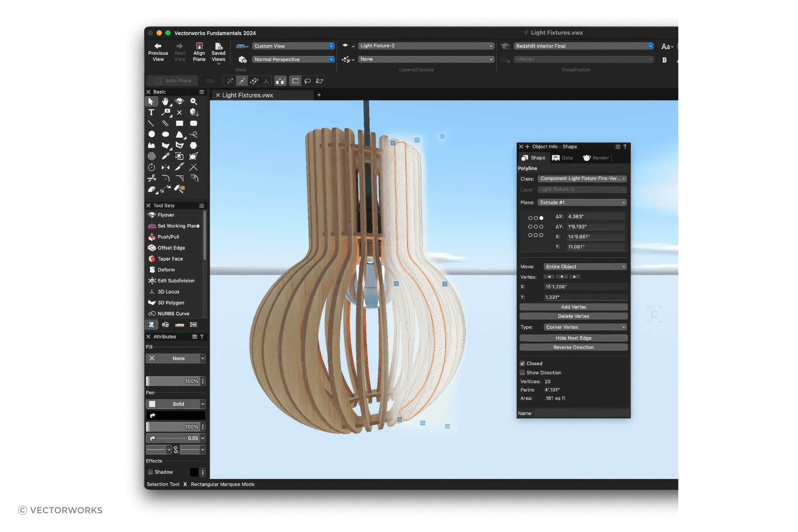
Task: Select the Regular Polygon hexagon tool
Action: coord(194,145)
